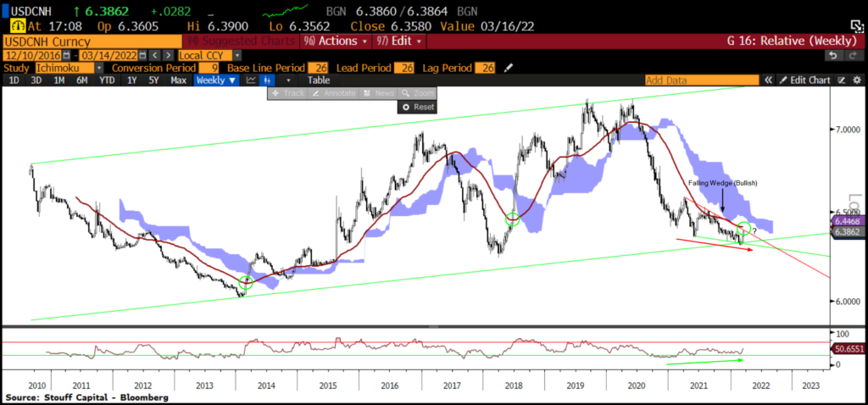Click the Lead Period value 26

[x=404, y=68]
